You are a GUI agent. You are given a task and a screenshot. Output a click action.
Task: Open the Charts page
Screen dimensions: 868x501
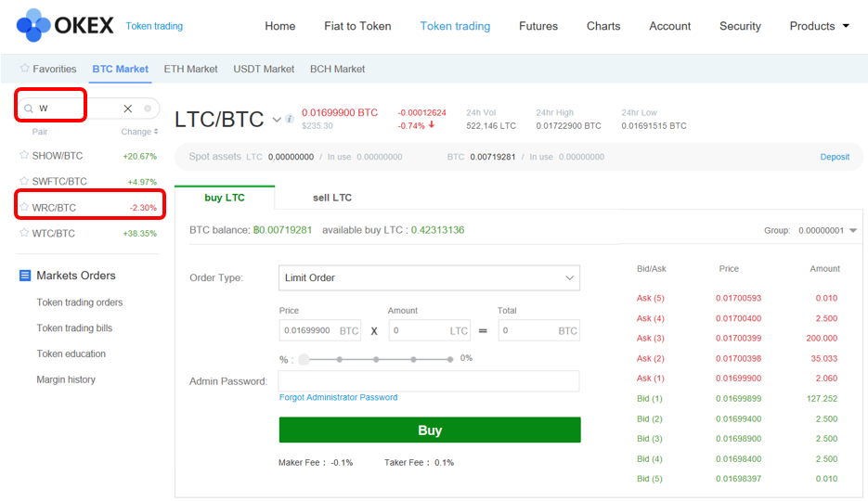point(603,26)
